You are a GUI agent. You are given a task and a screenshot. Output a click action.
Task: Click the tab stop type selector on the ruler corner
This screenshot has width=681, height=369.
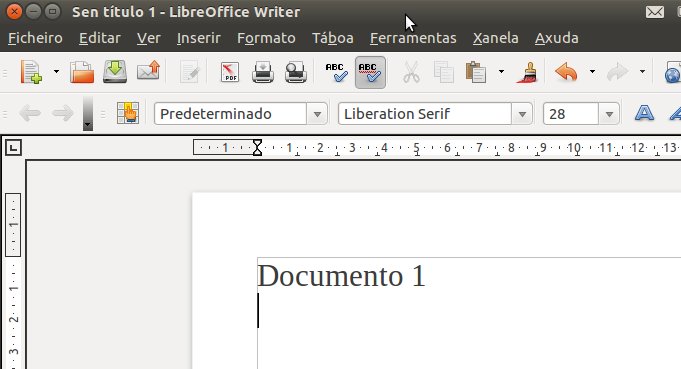13,148
